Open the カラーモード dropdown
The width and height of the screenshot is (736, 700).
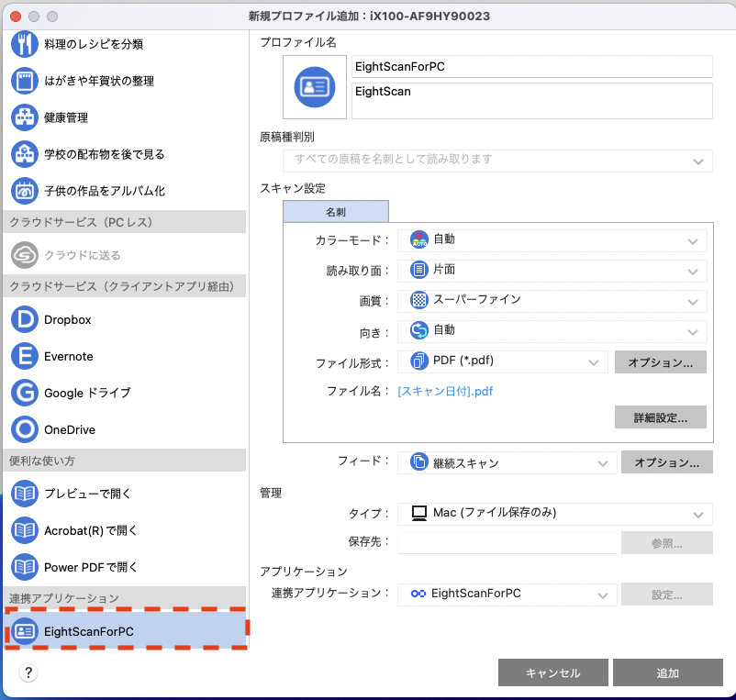click(x=552, y=240)
